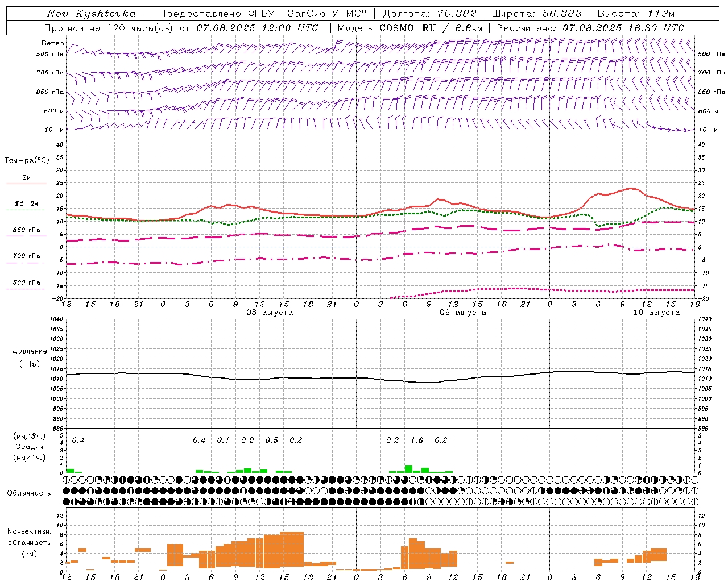
Task: Click the 3-hour precipitation value 0.1
Action: point(224,440)
